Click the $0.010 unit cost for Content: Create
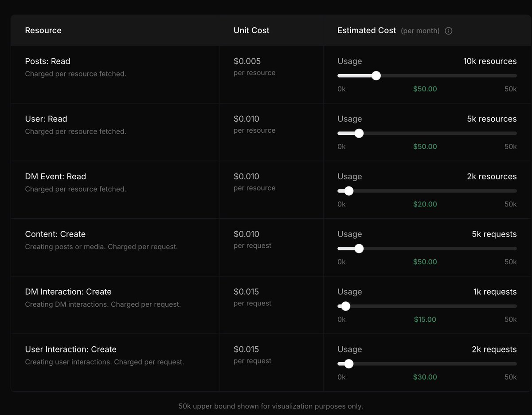 [x=246, y=234]
